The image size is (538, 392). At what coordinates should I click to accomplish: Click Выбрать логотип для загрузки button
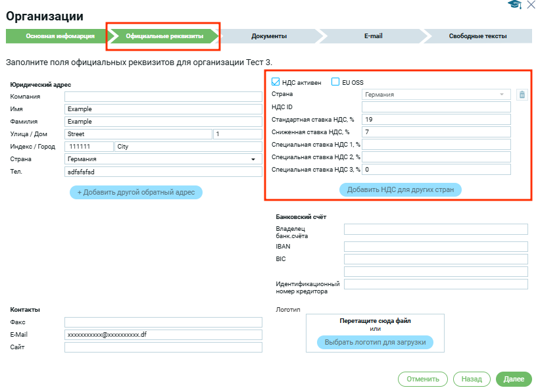point(375,343)
